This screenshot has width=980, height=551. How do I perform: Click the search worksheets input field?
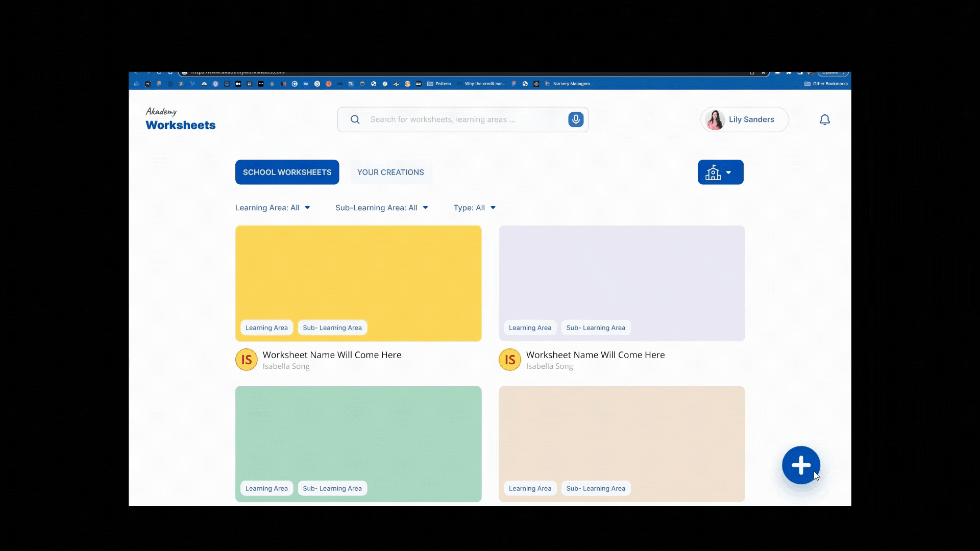tap(459, 119)
